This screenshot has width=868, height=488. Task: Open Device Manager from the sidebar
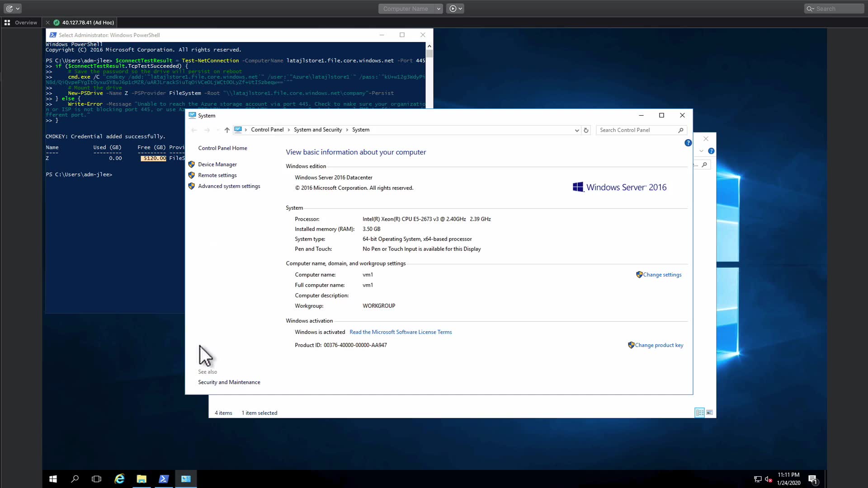pyautogui.click(x=217, y=164)
